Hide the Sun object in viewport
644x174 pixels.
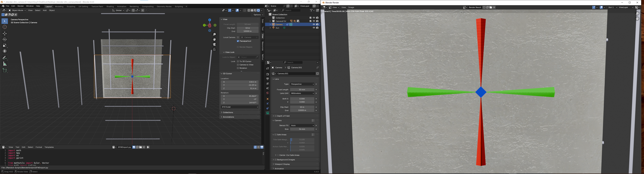[314, 28]
